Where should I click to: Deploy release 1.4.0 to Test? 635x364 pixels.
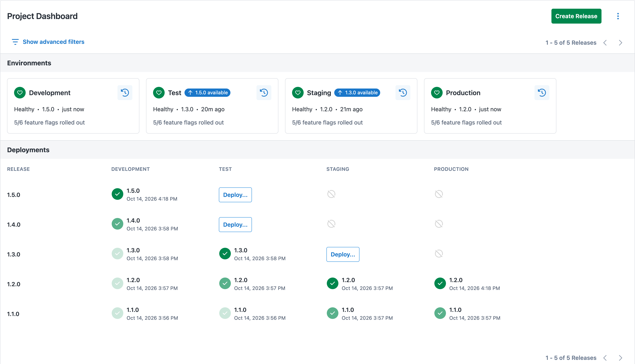point(235,224)
